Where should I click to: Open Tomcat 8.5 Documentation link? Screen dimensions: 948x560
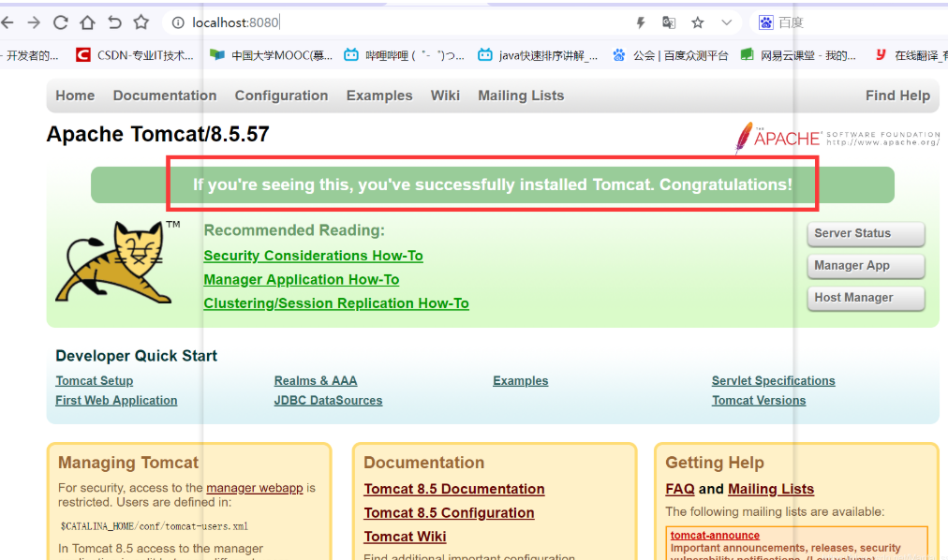[x=454, y=489]
